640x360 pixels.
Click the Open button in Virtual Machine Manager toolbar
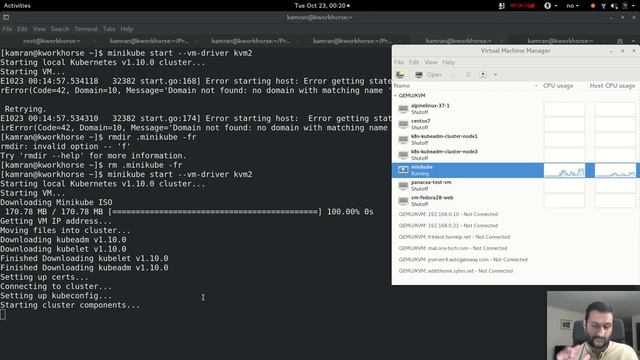click(x=428, y=75)
